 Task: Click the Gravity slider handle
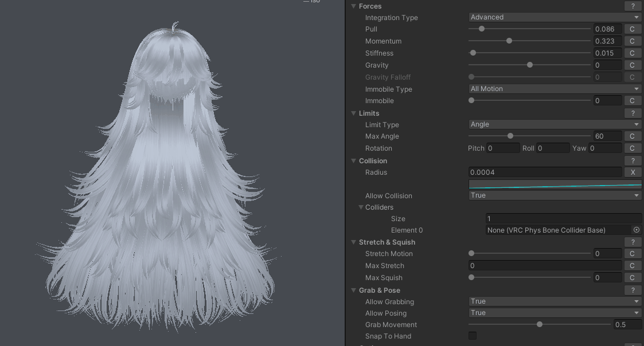530,65
